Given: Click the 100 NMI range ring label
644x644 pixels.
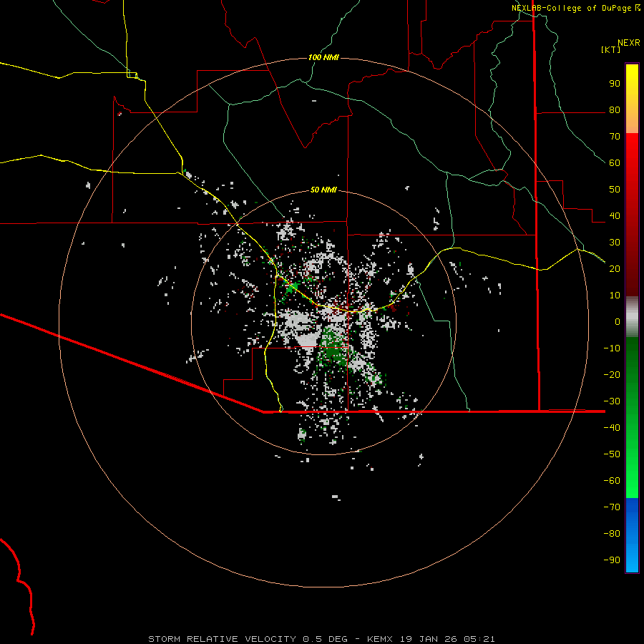Looking at the screenshot, I should [323, 57].
